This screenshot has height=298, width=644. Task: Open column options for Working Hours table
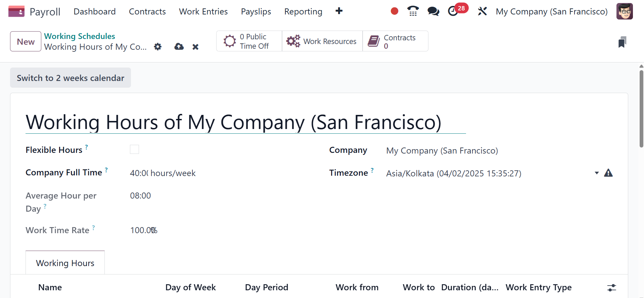612,288
